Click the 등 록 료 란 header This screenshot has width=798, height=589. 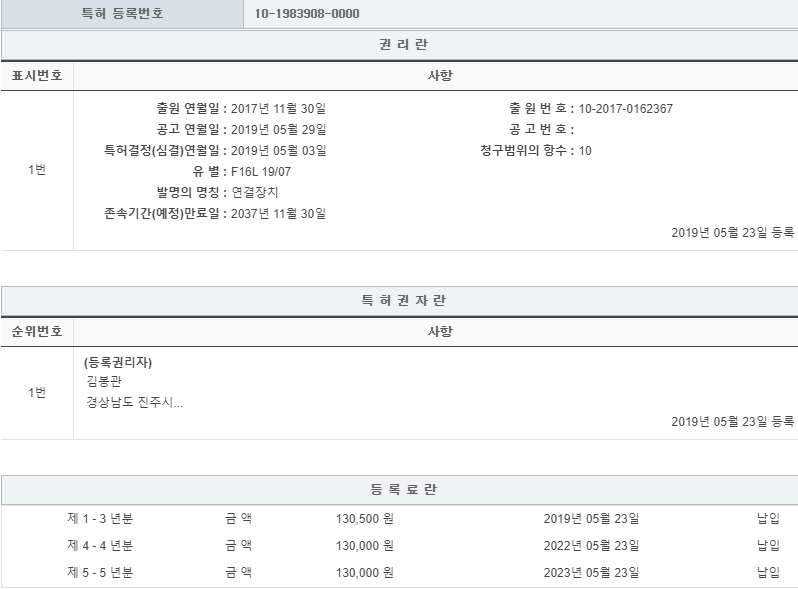tap(404, 490)
